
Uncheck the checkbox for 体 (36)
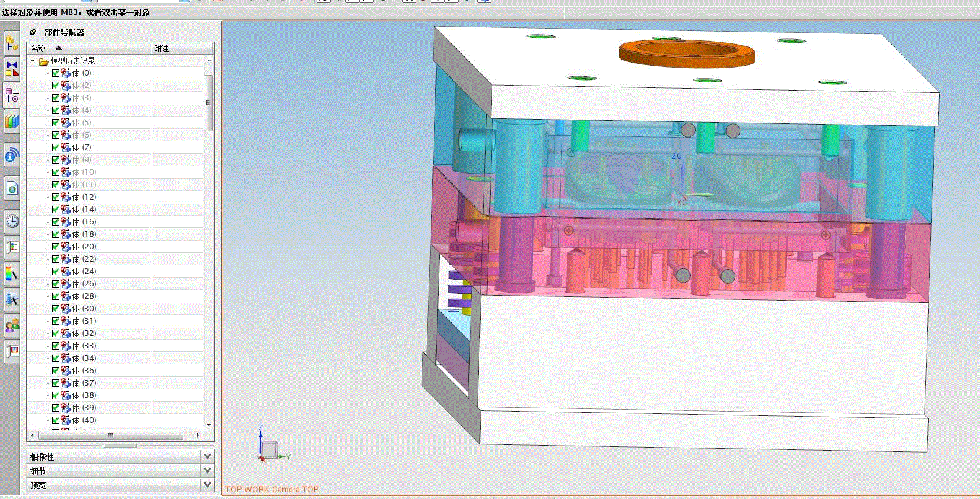click(x=56, y=371)
